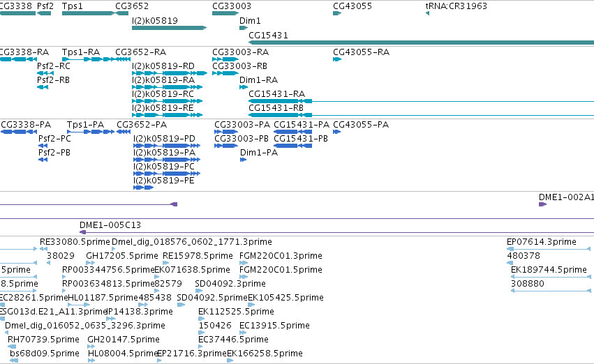Viewport: 594px width, 364px height.
Task: Click the CG33003-PA protein glyph
Action: coord(226,132)
